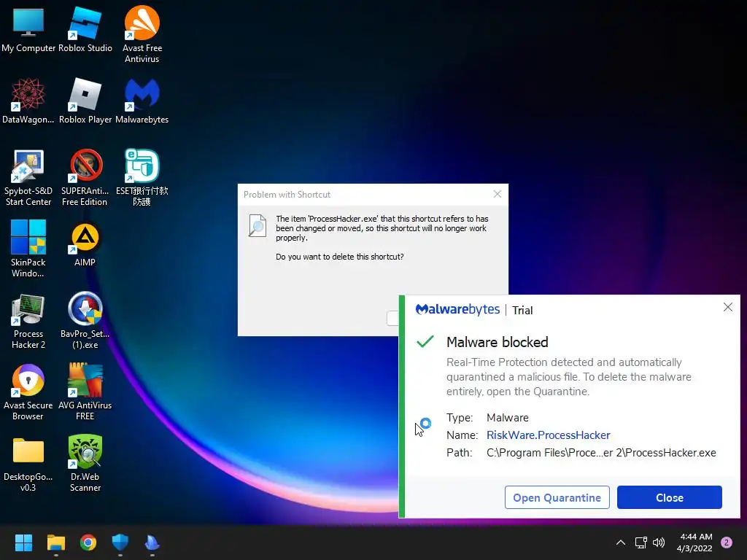Click the 'Malware blocked' heading
Viewport: 747px width, 560px height.
[497, 342]
